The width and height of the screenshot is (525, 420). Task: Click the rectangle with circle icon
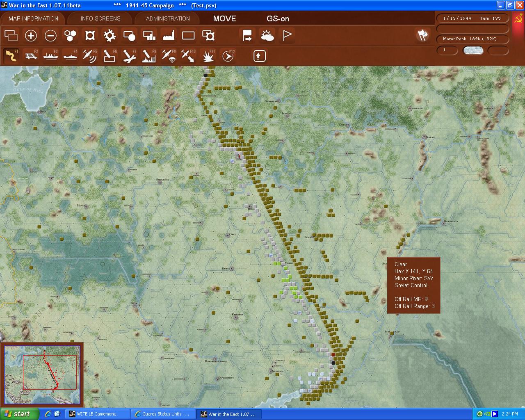129,36
